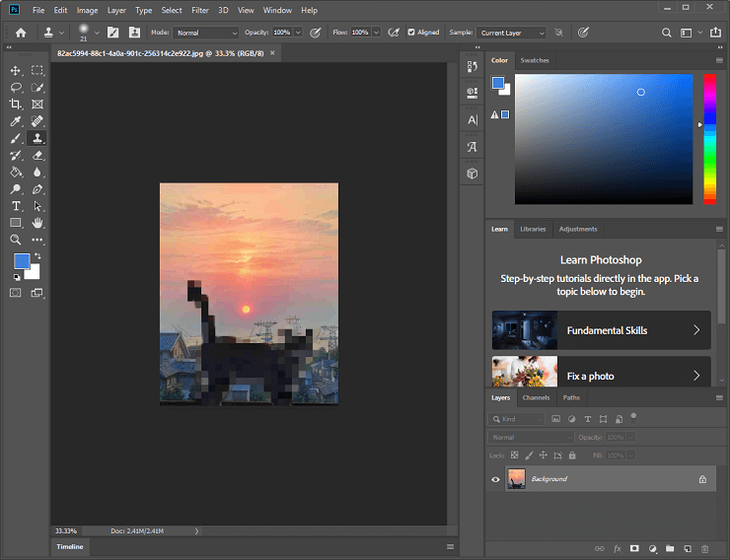Screen dimensions: 730x560
Task: Click the Search magnifier icon
Action: (x=666, y=33)
